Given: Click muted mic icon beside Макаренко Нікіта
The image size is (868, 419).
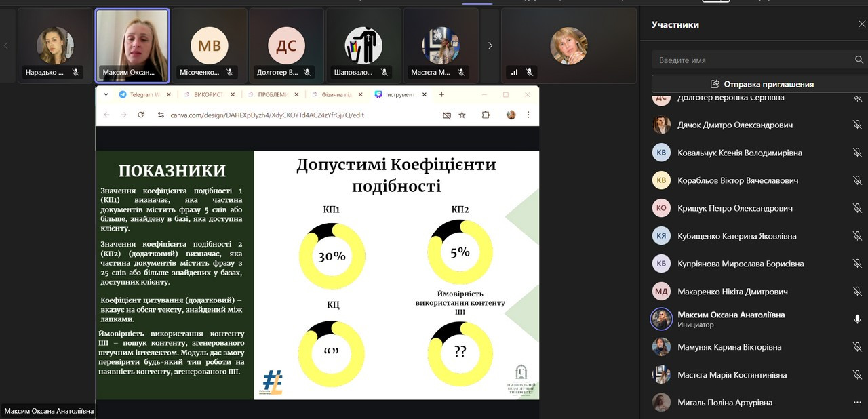Looking at the screenshot, I should pyautogui.click(x=857, y=292).
